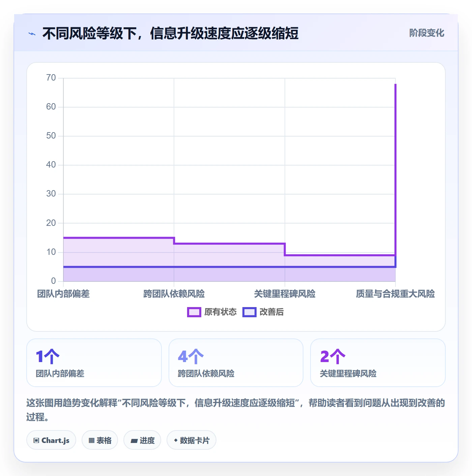472x476 pixels.
Task: Click the 跨团队依赖风险 x-axis label
Action: (174, 294)
